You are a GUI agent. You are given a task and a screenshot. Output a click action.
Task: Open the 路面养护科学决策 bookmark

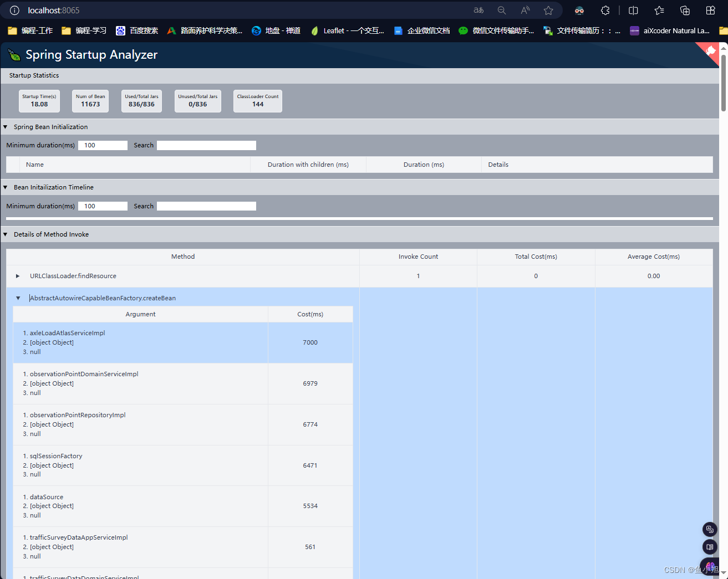click(205, 30)
